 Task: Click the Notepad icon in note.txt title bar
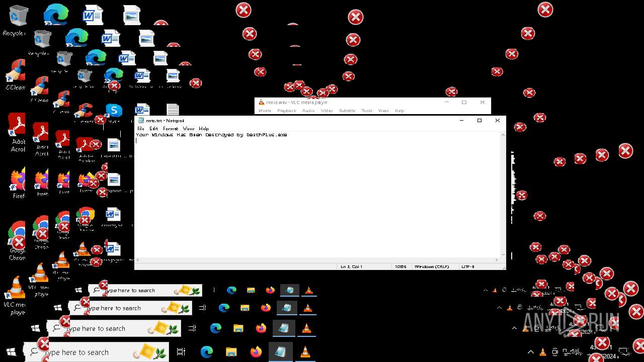pyautogui.click(x=141, y=121)
